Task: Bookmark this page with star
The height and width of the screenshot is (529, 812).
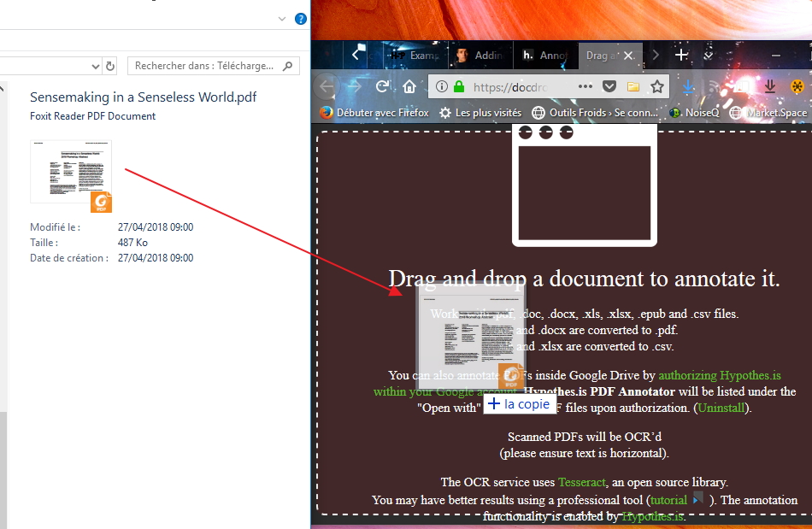Action: coord(657,86)
